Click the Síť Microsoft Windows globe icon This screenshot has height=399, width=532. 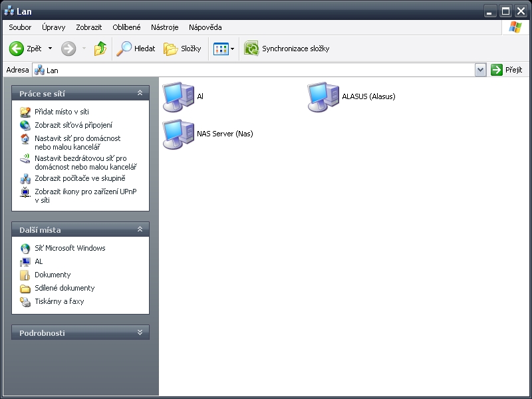[x=25, y=248]
